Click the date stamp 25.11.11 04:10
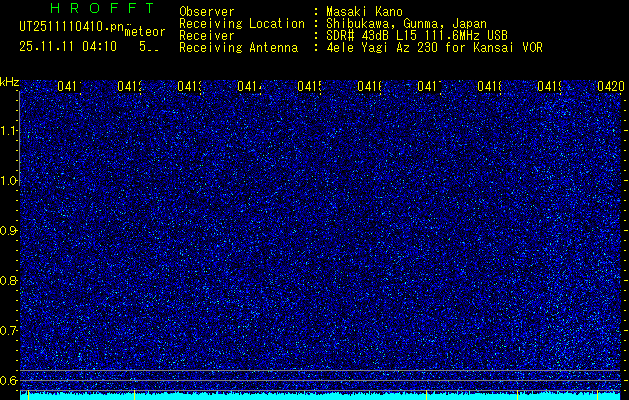 (x=68, y=47)
